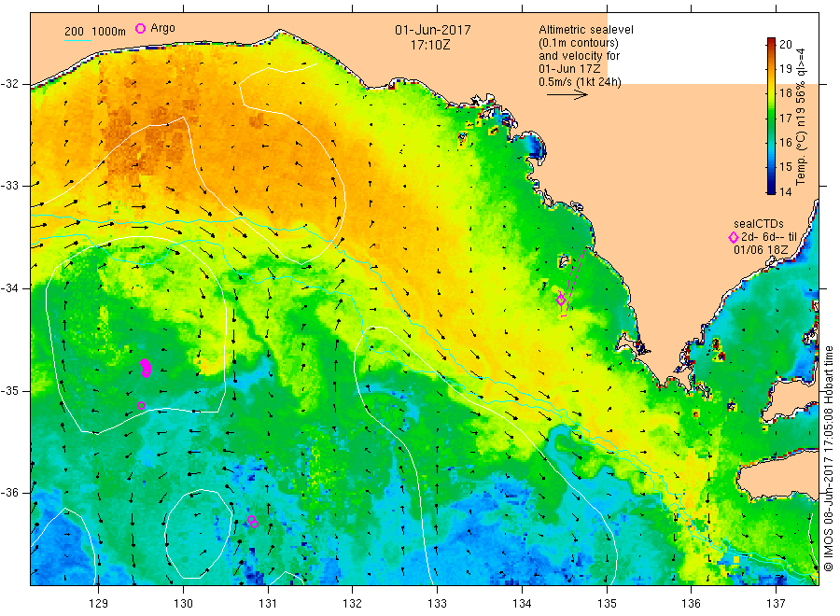Click the '2d- 6d-- til' legend text

(769, 237)
